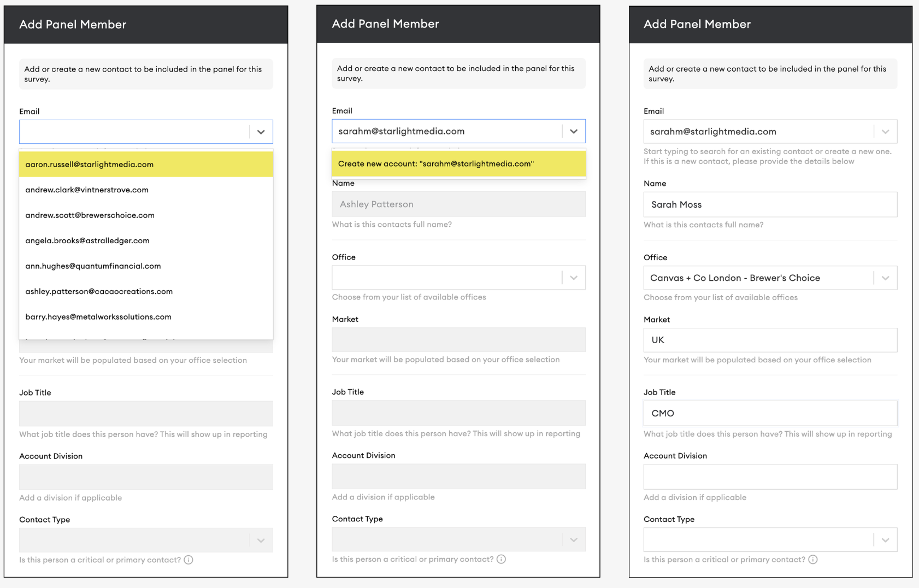Click Name field with Ashley Patterson placeholder
This screenshot has height=588, width=919.
click(459, 204)
